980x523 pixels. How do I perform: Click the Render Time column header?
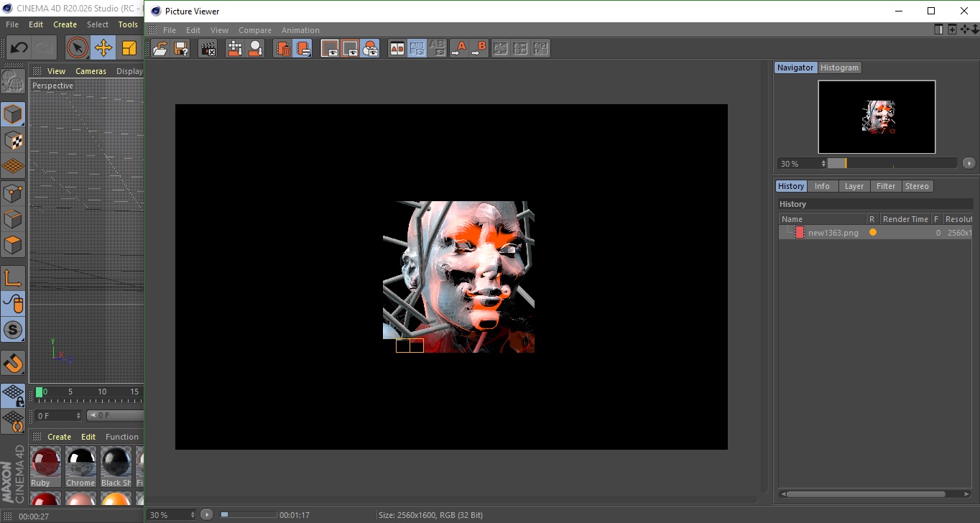[905, 219]
